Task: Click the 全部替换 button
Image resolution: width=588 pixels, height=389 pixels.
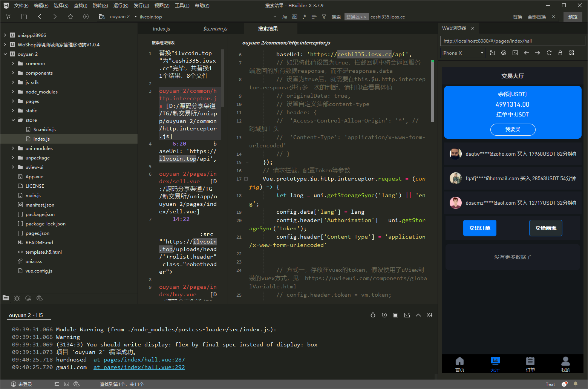Action: [x=536, y=17]
